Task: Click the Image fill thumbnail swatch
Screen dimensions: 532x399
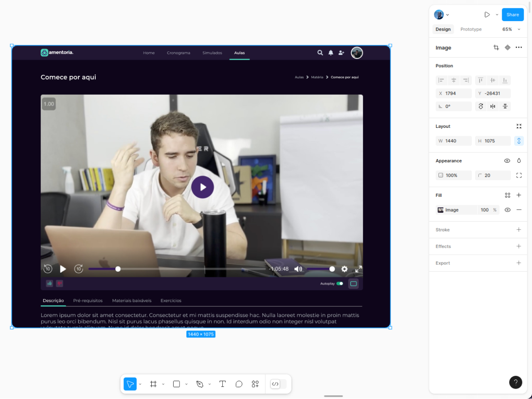Action: pyautogui.click(x=441, y=210)
